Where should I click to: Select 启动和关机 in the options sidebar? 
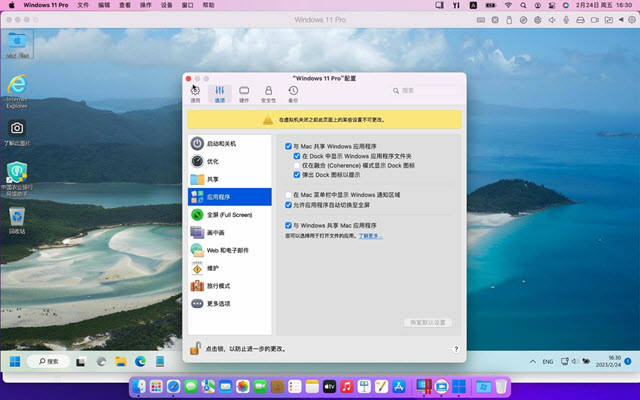[x=230, y=144]
